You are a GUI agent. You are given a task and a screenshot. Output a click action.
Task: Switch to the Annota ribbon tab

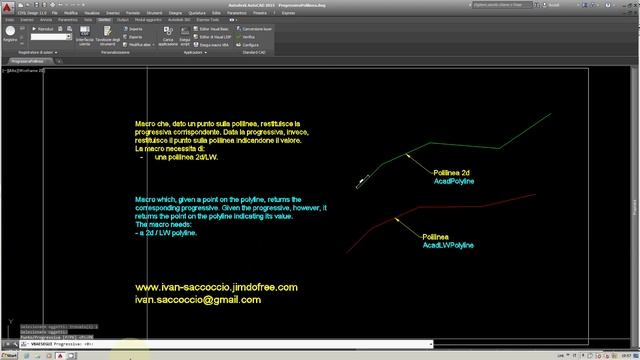(46, 20)
